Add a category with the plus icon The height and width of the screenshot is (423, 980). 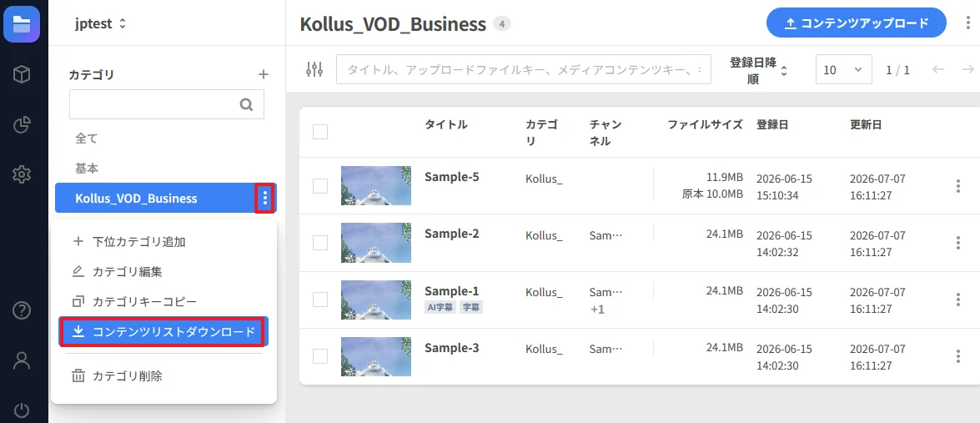click(x=264, y=75)
